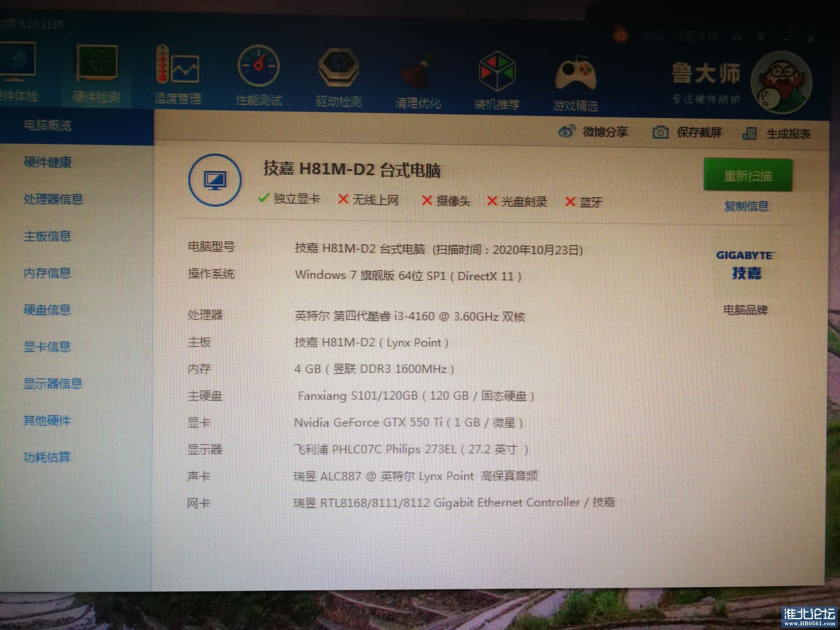Image resolution: width=840 pixels, height=630 pixels.
Task: Open 其他硬件 in sidebar
Action: coord(47,420)
